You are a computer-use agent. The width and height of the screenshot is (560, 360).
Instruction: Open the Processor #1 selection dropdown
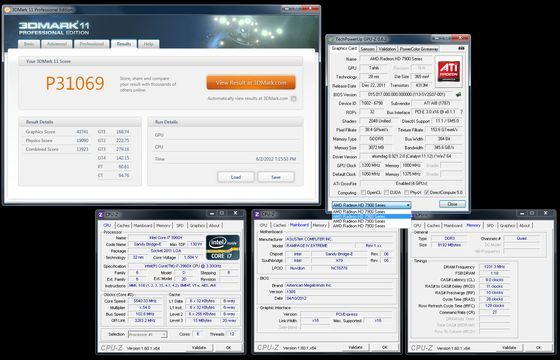(147, 335)
